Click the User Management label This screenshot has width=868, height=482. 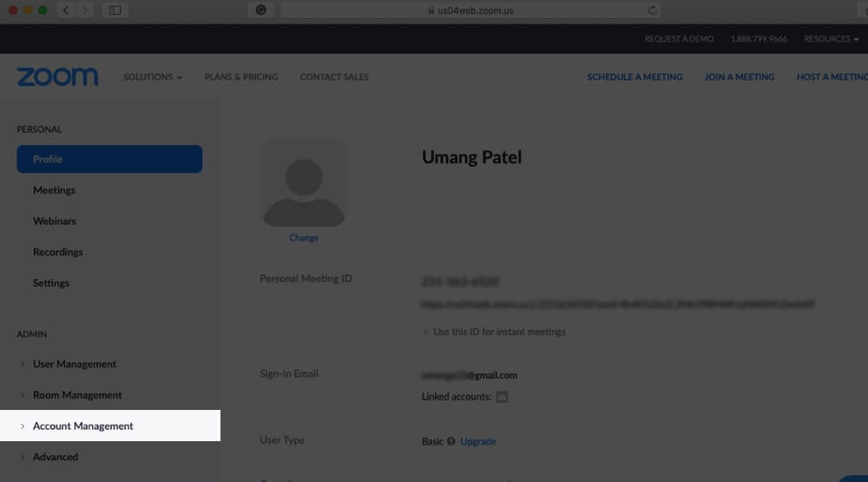coord(75,364)
